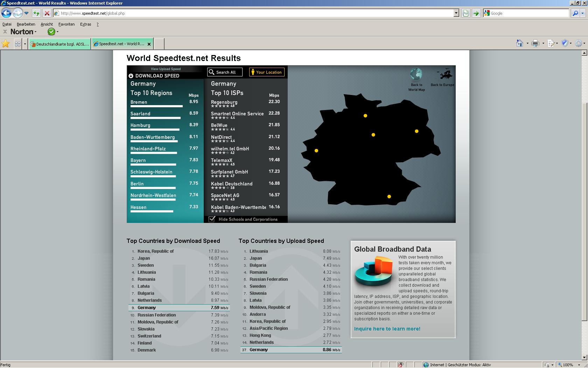
Task: Click the vertical scrollbar thumb
Action: pyautogui.click(x=584, y=211)
